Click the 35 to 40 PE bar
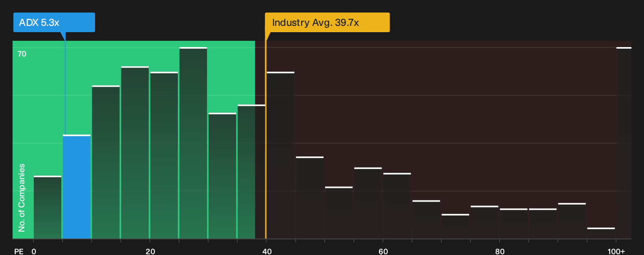Screen dimensions: 644x255 pos(251,172)
